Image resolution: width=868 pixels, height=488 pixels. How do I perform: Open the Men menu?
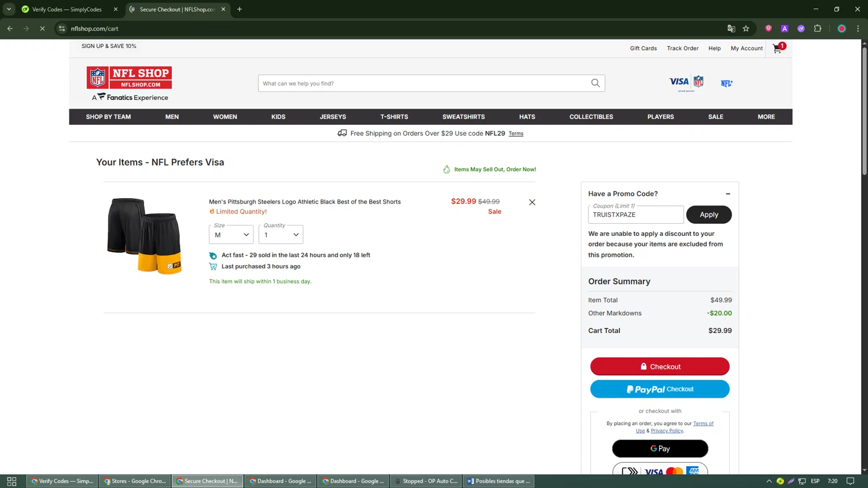[x=172, y=117]
